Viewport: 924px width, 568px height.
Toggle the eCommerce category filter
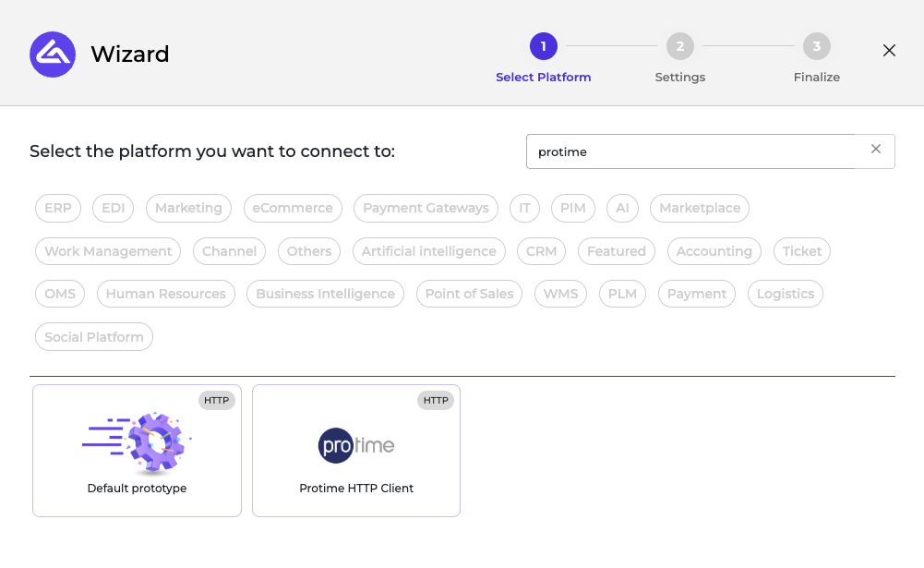click(x=293, y=208)
